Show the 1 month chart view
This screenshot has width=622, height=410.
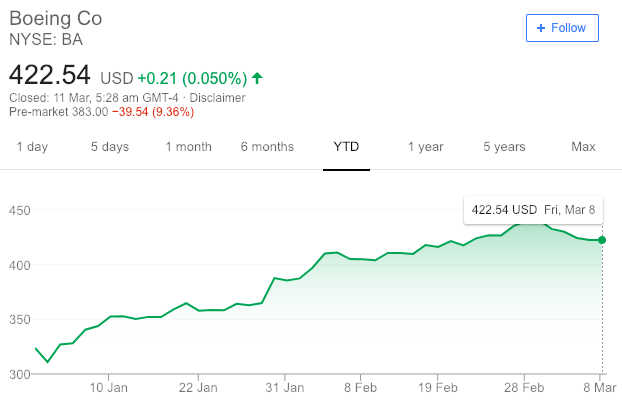[x=188, y=147]
